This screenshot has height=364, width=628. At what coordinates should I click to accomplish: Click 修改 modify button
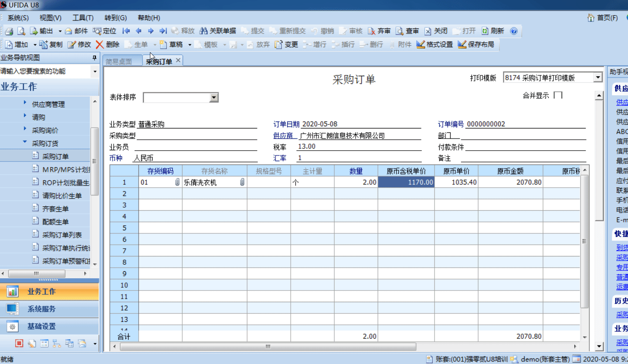click(79, 44)
